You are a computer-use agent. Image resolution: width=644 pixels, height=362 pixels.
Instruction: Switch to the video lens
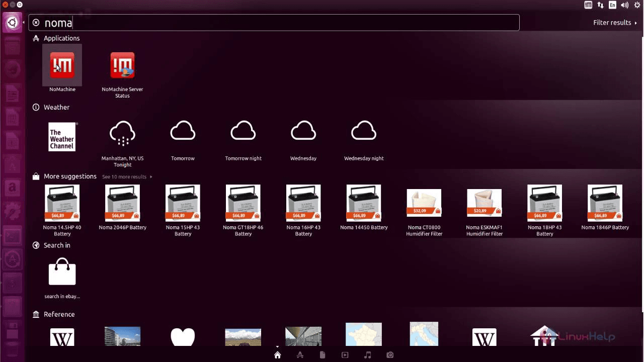(x=345, y=355)
